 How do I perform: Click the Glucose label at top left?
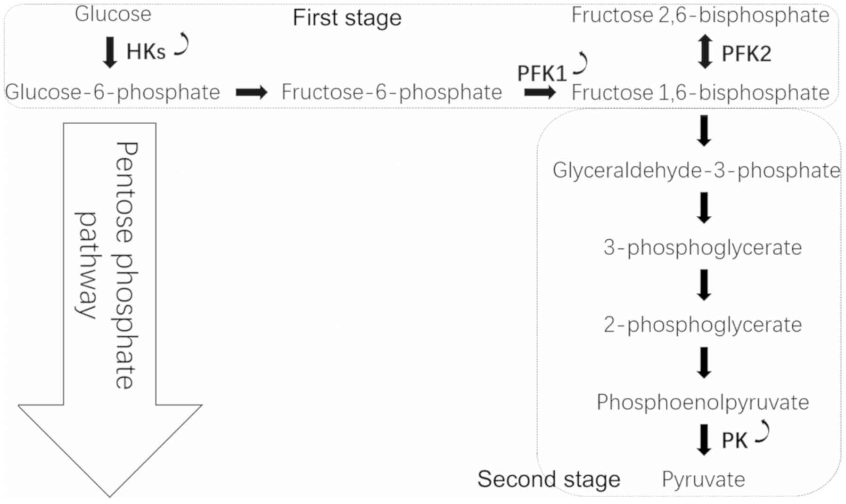pos(113,14)
